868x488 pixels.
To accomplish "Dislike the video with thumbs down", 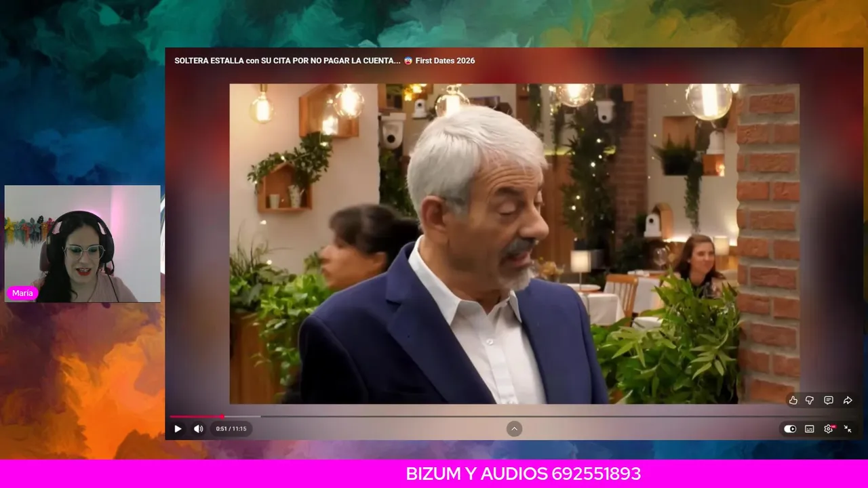I will coord(810,401).
